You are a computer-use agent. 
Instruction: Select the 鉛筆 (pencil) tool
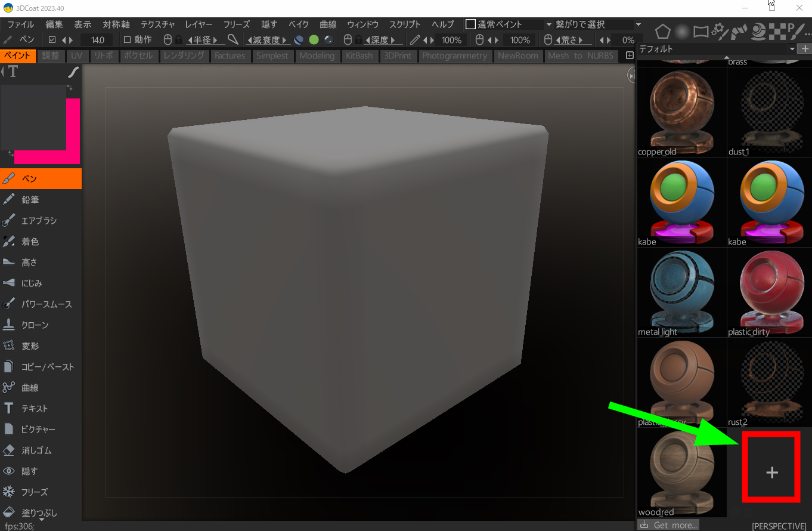pos(30,200)
